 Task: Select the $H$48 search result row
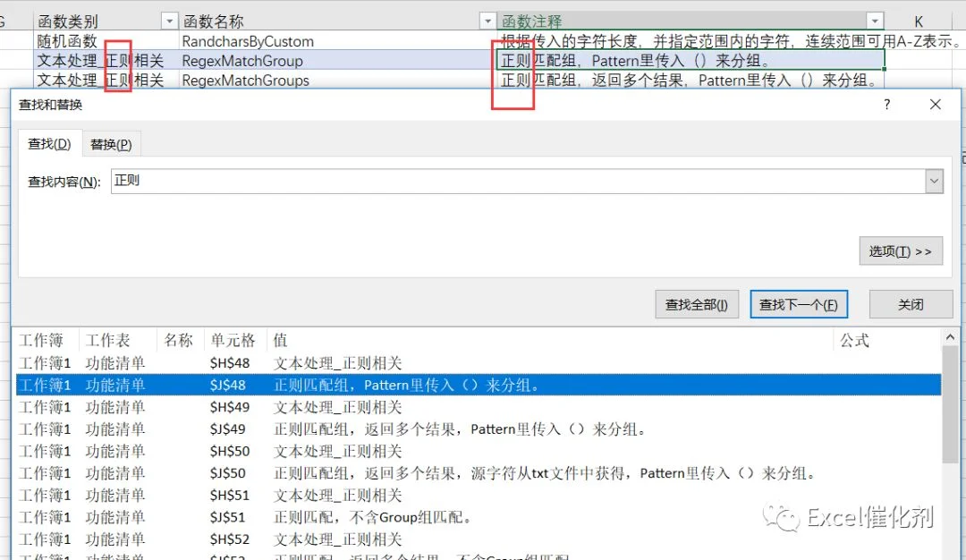point(478,363)
